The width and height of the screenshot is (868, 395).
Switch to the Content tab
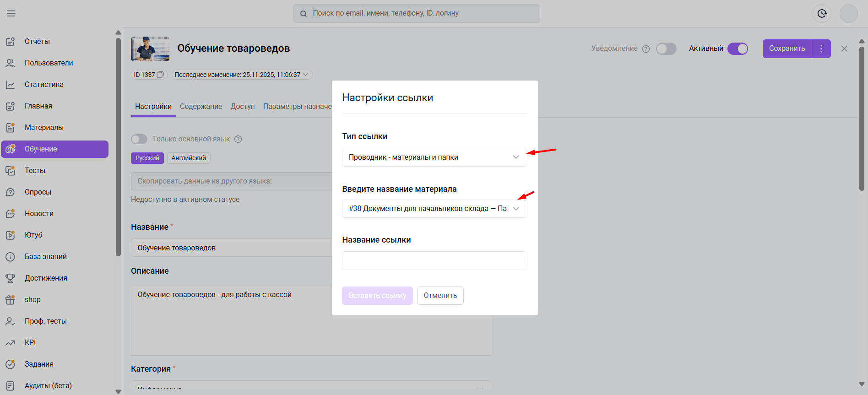coord(201,106)
